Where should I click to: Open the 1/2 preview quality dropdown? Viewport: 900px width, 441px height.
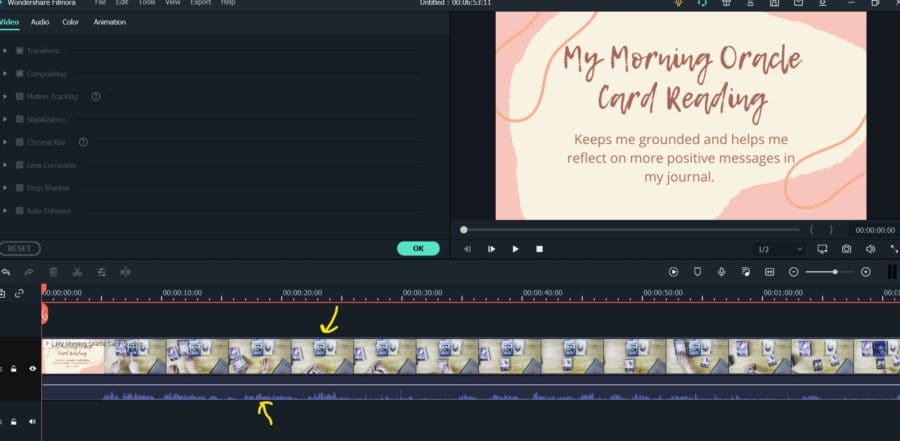pos(781,249)
